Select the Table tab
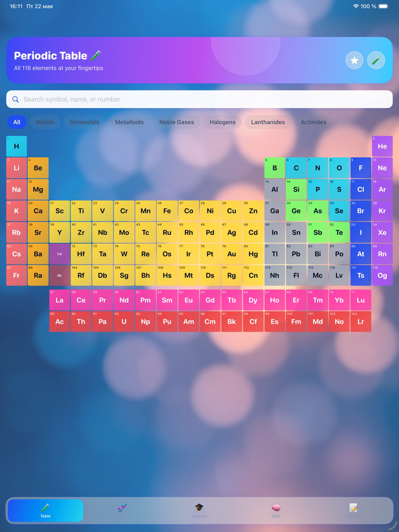Viewport: 399px width, 532px height. pyautogui.click(x=45, y=510)
